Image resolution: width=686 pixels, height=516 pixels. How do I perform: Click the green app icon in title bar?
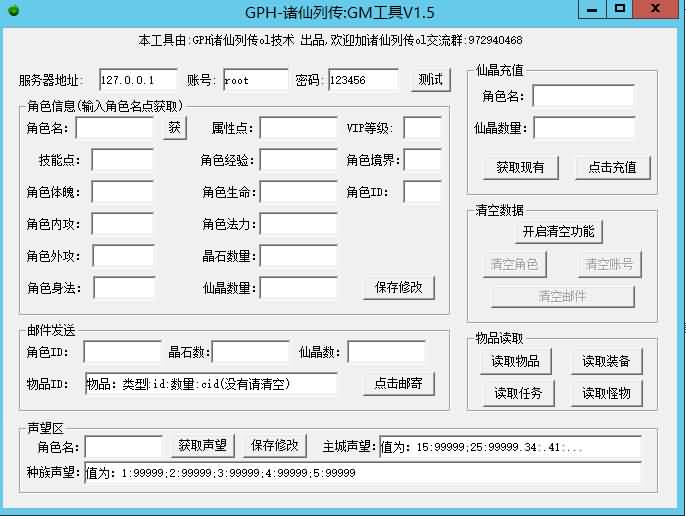(14, 10)
